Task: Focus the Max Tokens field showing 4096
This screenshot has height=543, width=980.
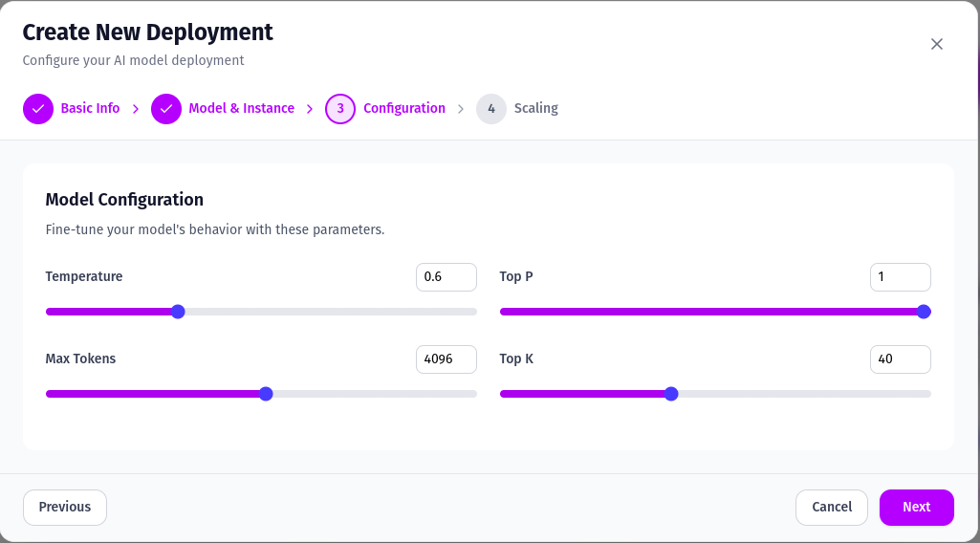Action: 446,359
